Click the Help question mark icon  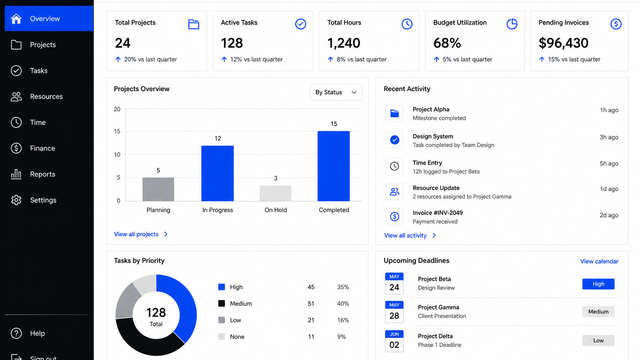16,333
